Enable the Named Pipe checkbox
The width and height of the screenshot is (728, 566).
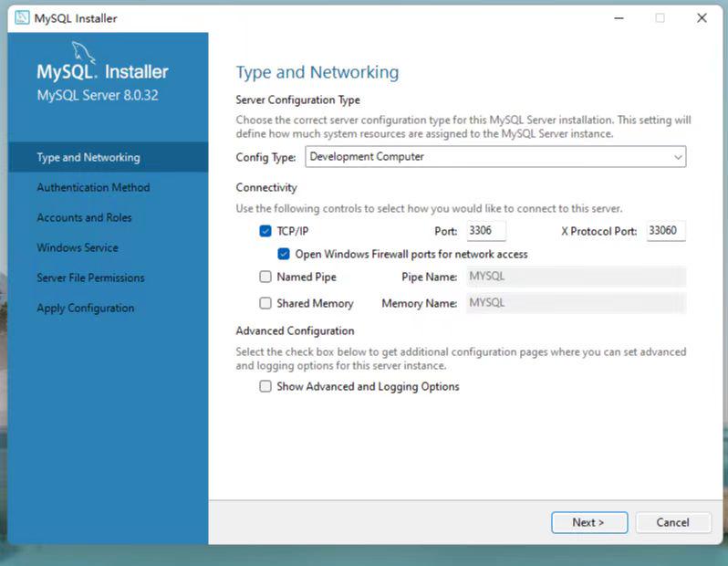(265, 277)
